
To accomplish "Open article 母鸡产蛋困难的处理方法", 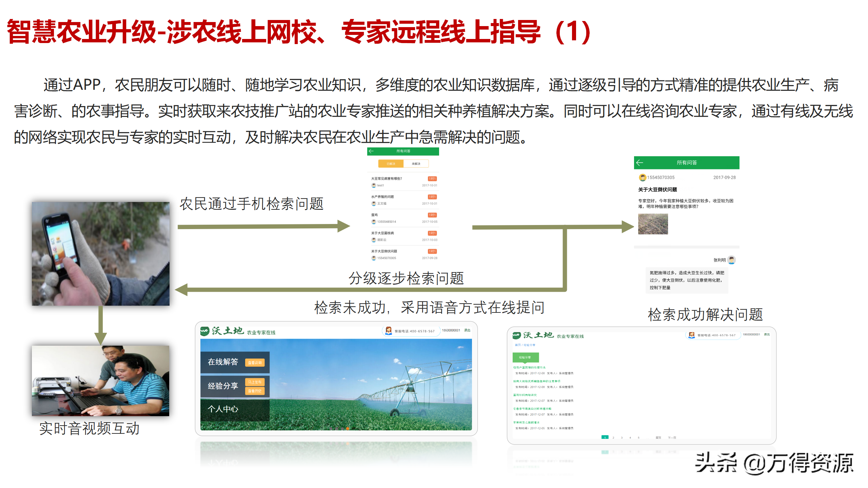I will (529, 367).
